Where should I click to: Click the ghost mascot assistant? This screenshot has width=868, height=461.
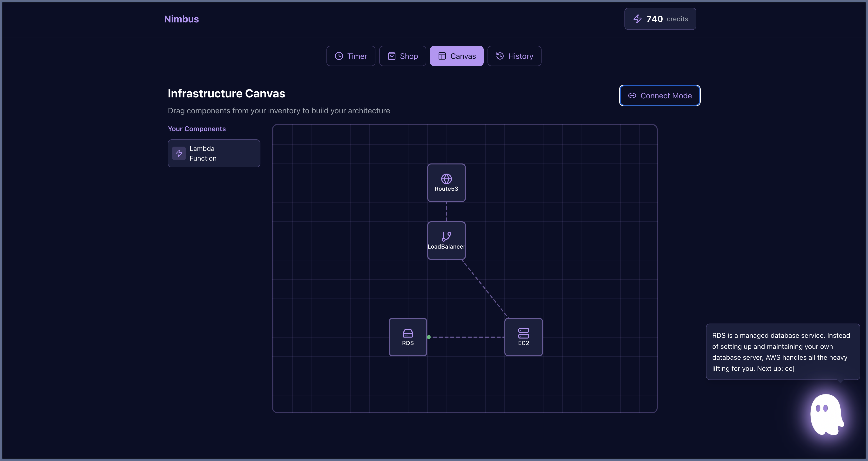826,414
